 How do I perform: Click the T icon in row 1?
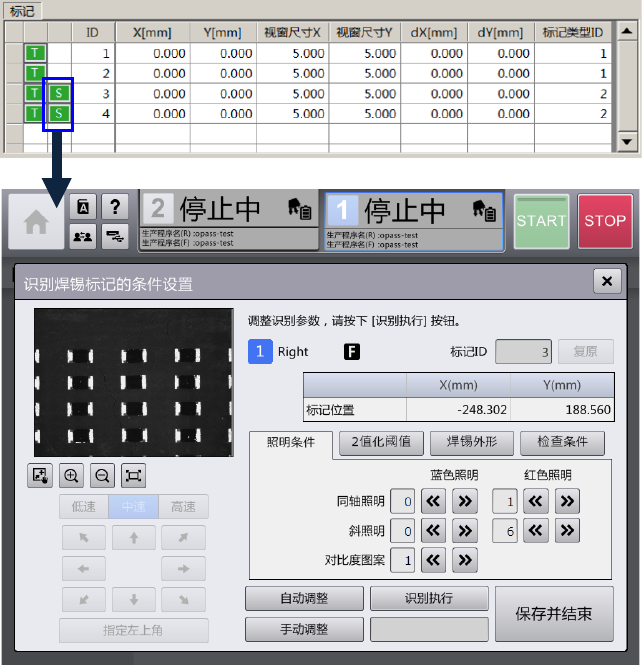35,53
